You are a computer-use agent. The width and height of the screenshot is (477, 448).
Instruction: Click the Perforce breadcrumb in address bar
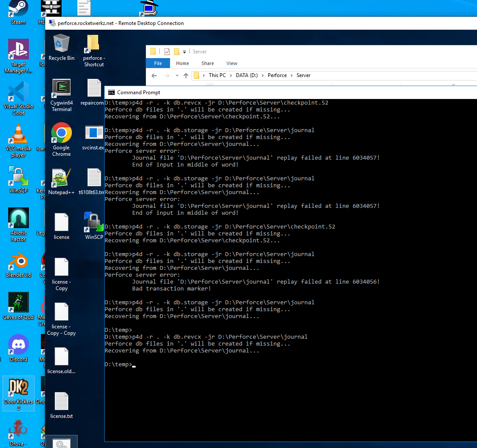[x=277, y=75]
